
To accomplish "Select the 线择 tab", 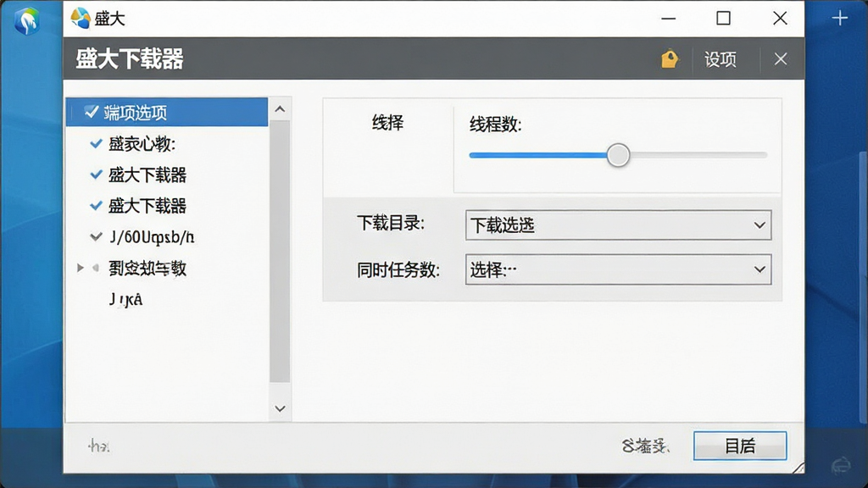I will point(387,122).
